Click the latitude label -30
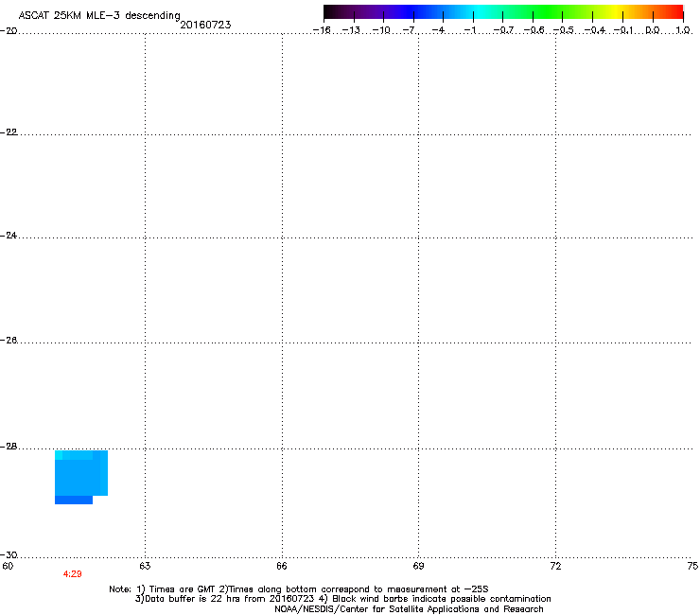Image resolution: width=700 pixels, height=615 pixels. pyautogui.click(x=9, y=555)
